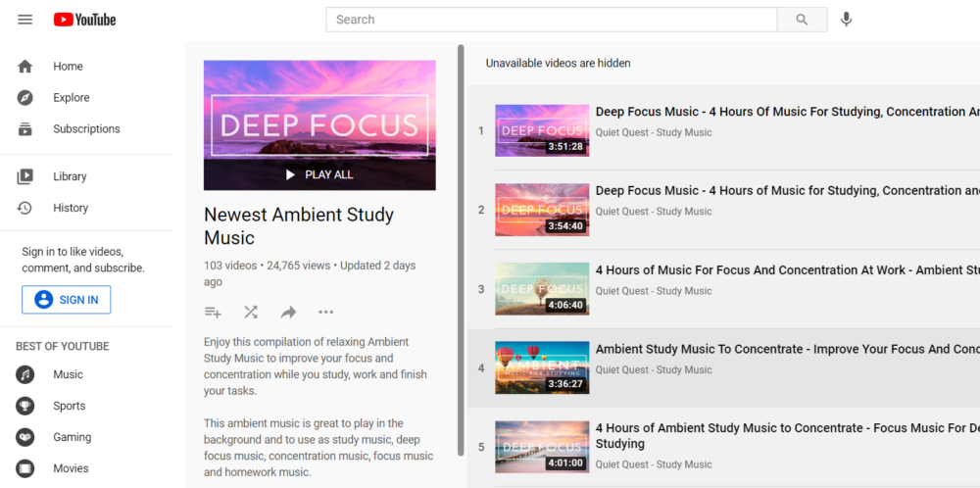The height and width of the screenshot is (488, 980).
Task: Click the SIGN IN button
Action: point(67,299)
